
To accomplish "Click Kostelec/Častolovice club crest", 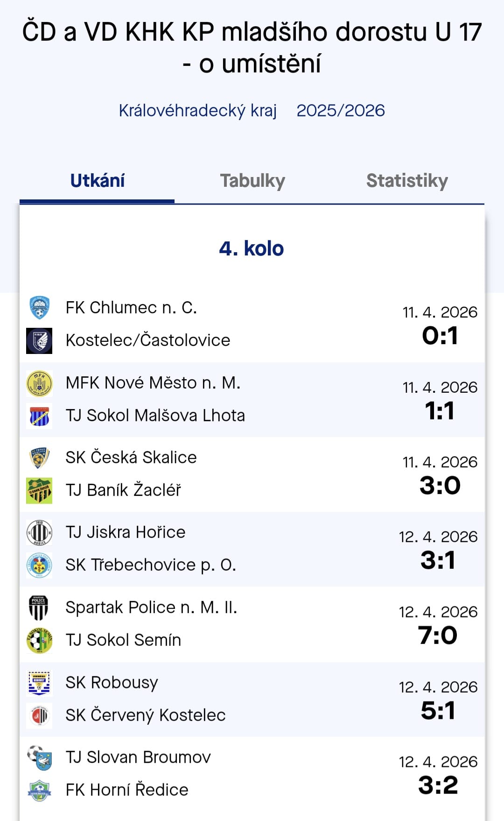I will (39, 340).
